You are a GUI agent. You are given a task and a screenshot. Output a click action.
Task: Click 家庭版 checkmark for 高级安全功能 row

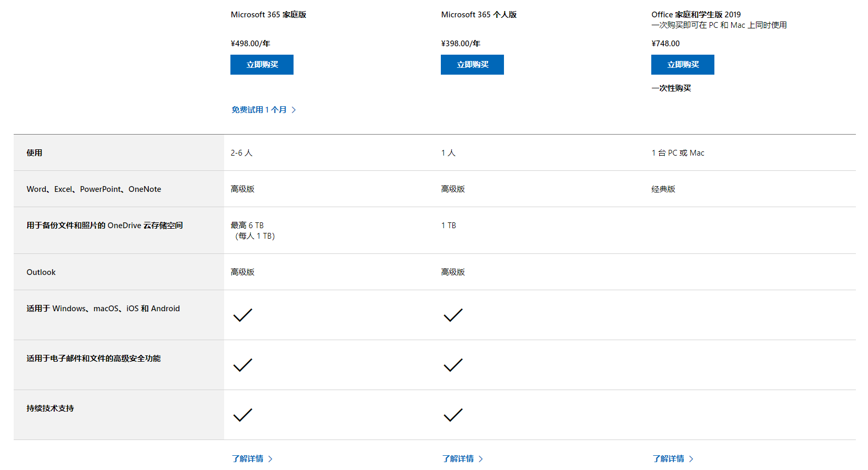tap(243, 365)
